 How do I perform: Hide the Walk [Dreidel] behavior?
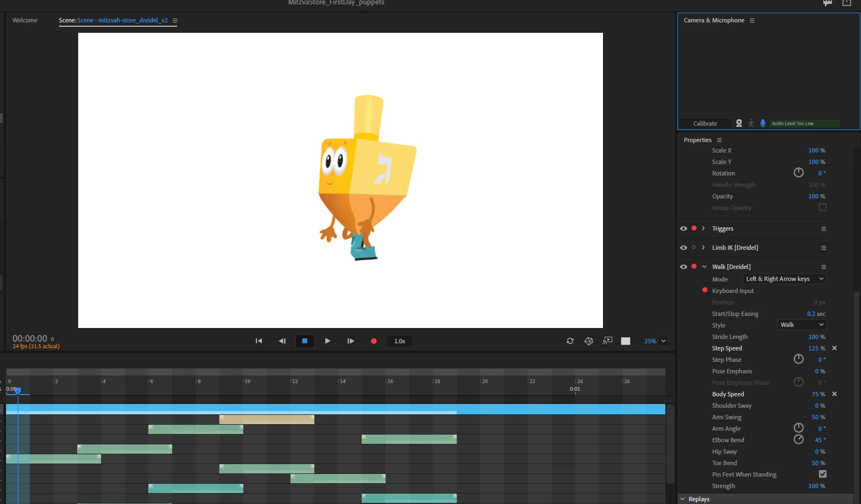[x=683, y=267]
